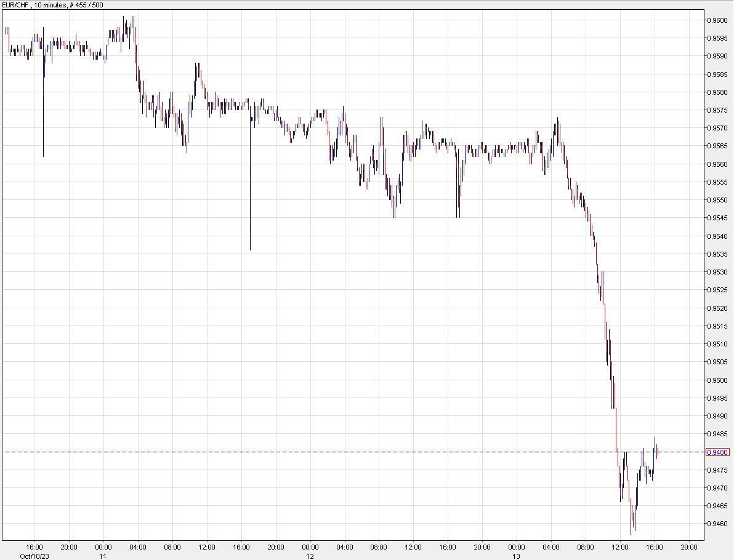Click the date label 13 on time axis
Viewport: 734px width, 560px height.
[516, 556]
